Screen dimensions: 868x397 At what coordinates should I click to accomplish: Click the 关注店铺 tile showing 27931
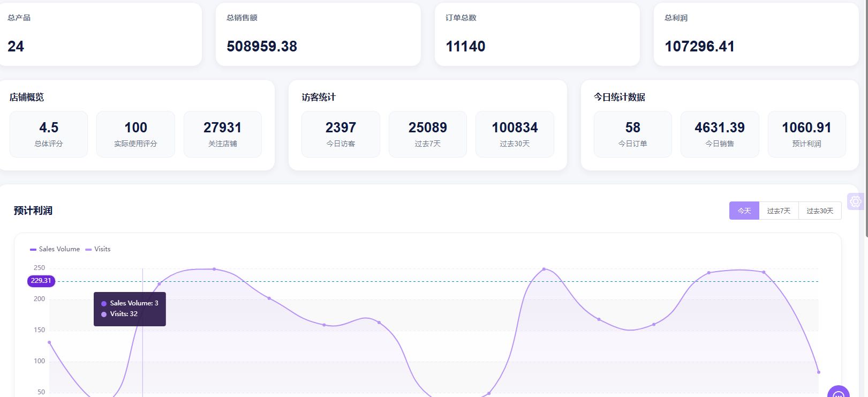pos(223,134)
